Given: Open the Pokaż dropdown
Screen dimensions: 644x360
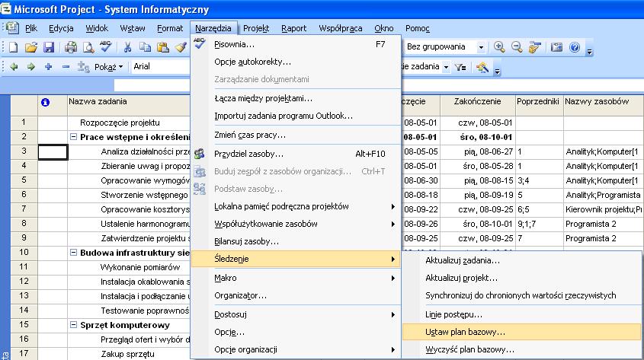Looking at the screenshot, I should [x=109, y=67].
